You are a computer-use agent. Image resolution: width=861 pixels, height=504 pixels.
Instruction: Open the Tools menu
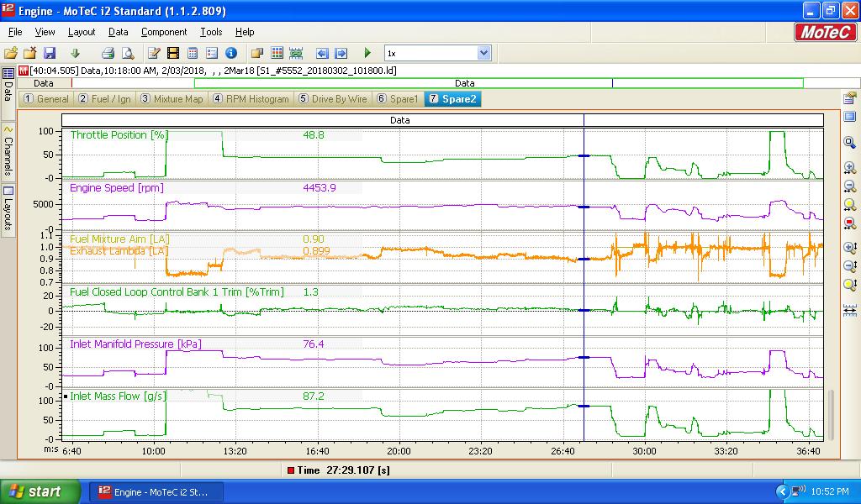(211, 32)
